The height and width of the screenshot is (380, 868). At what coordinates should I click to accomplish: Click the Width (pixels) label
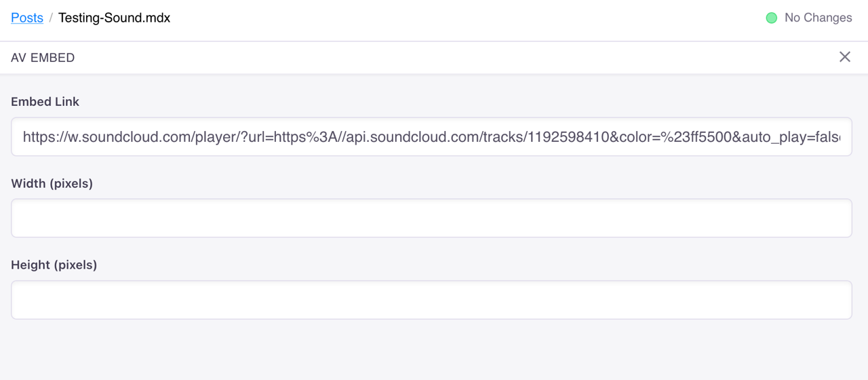[x=52, y=183]
